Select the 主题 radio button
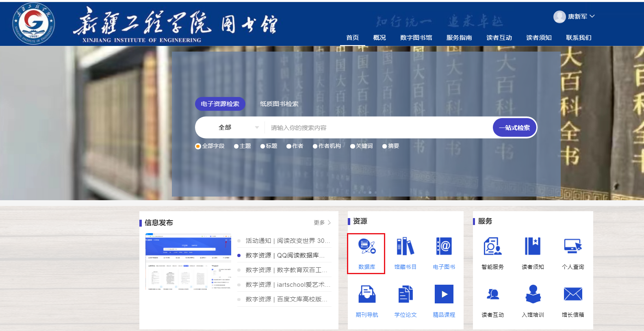The image size is (644, 331). tap(236, 146)
